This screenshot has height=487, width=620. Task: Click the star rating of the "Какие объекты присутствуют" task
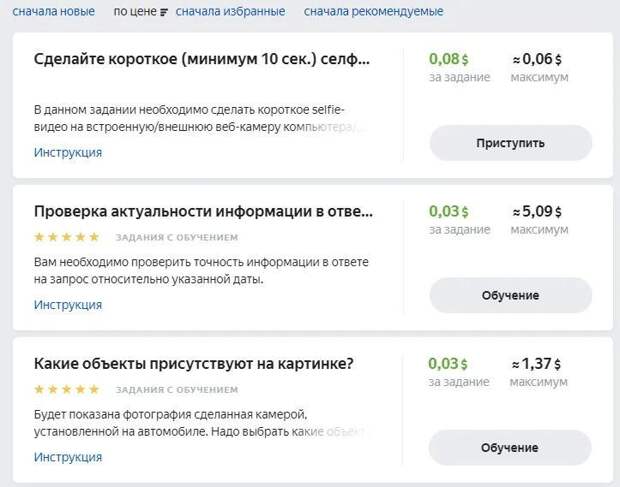[67, 389]
